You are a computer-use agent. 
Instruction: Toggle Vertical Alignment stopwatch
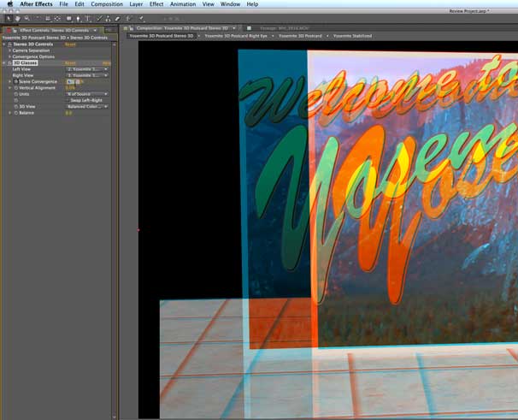(x=16, y=87)
